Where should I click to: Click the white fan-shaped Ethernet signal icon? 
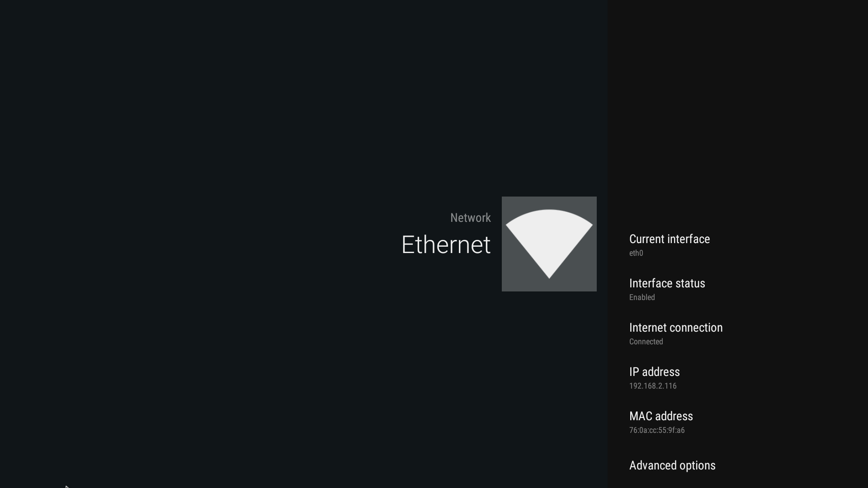pyautogui.click(x=549, y=244)
